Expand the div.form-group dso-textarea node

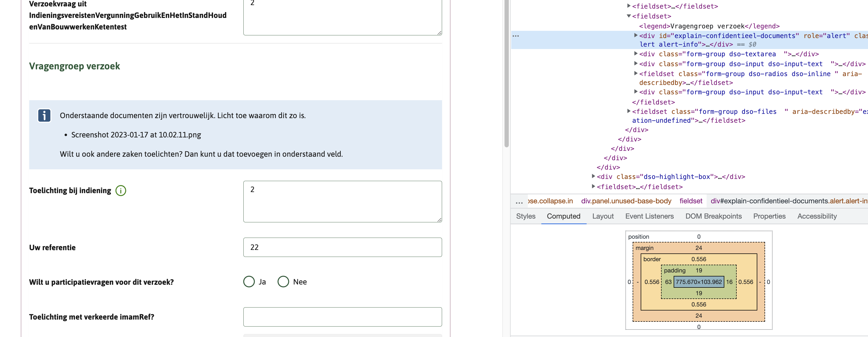(x=636, y=54)
